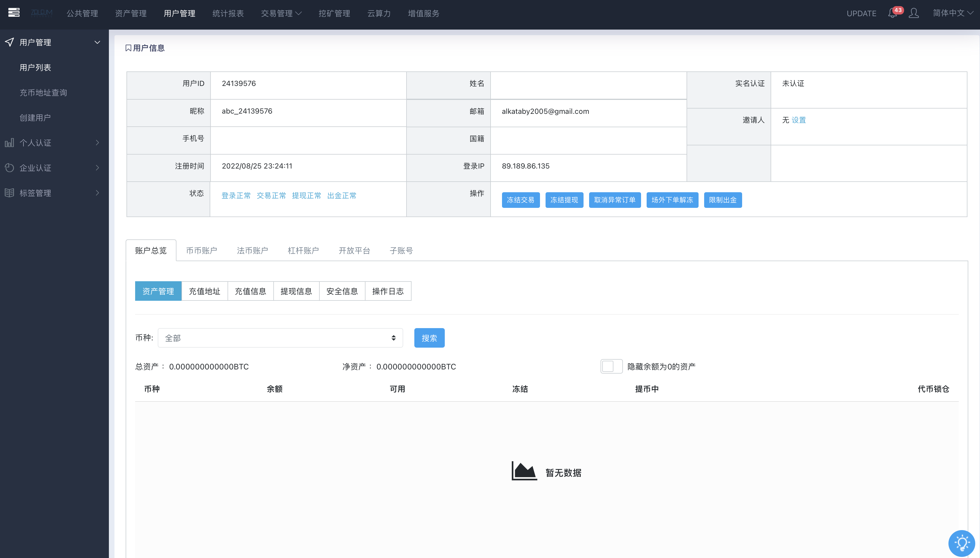Select the 提现信息 sub-tab
980x558 pixels.
pyautogui.click(x=297, y=291)
